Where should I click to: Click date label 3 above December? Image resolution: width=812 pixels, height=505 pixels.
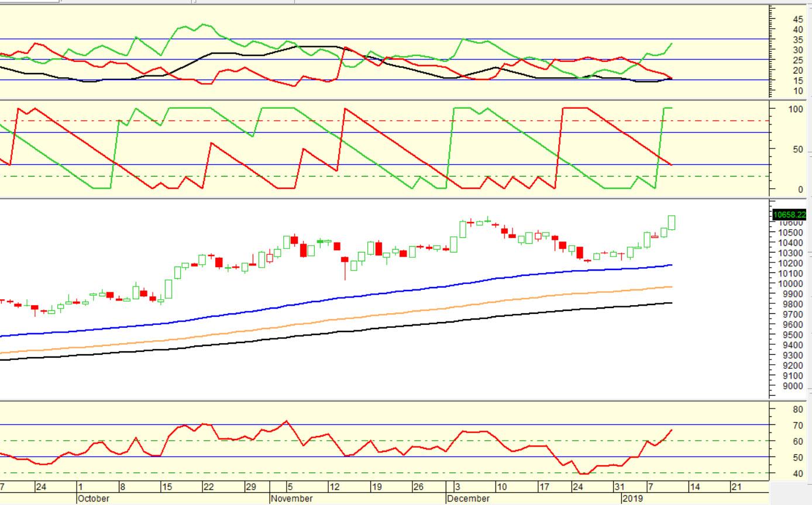coord(458,487)
